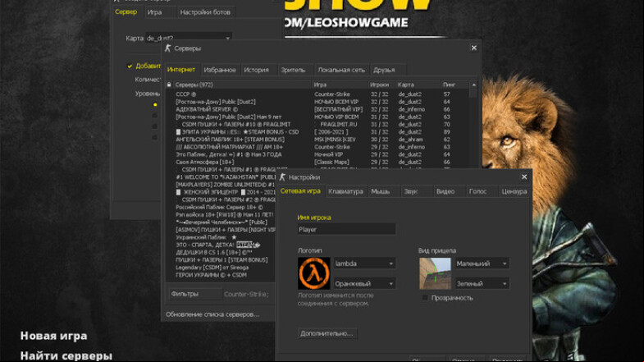Click the Имя игрока Player field

(x=346, y=229)
